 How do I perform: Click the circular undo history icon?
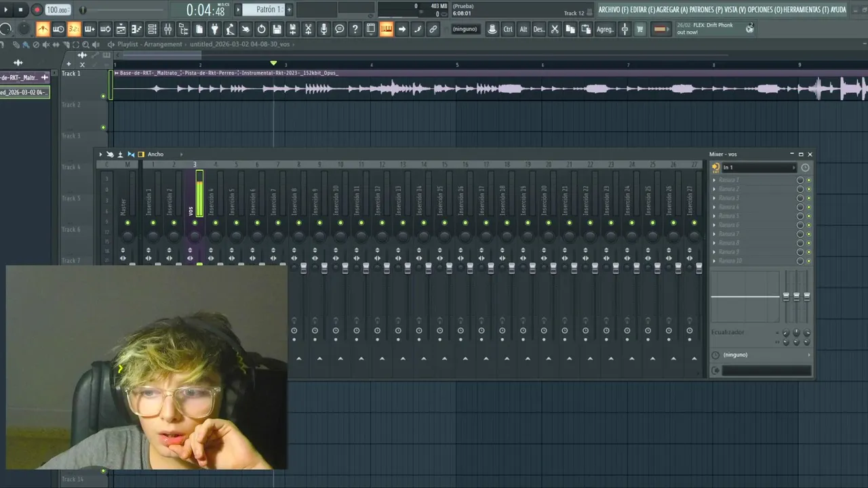[261, 29]
